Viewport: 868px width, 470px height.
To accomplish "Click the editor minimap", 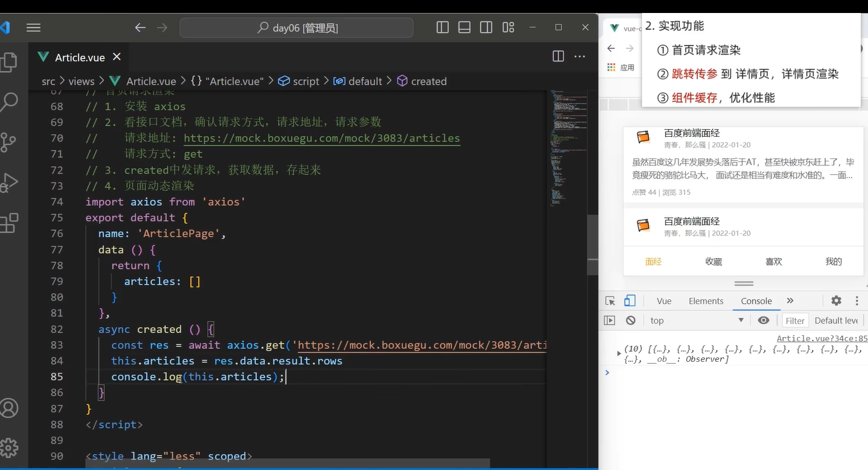I will pyautogui.click(x=568, y=148).
